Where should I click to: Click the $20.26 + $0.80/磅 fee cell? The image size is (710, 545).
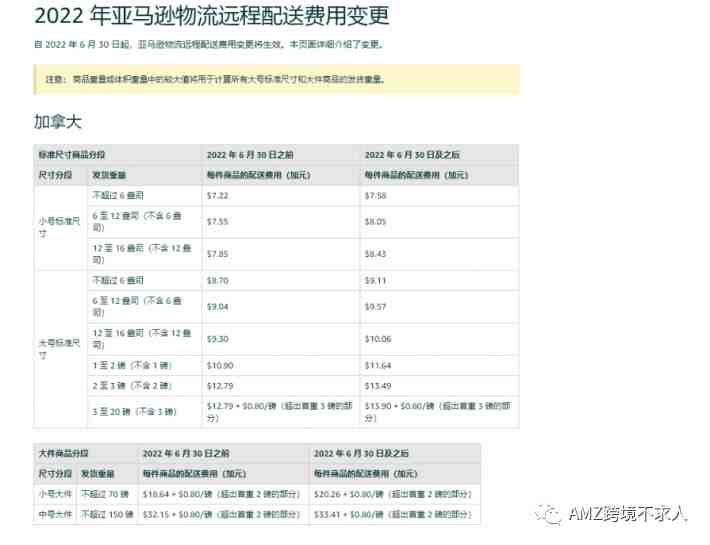[x=393, y=494]
